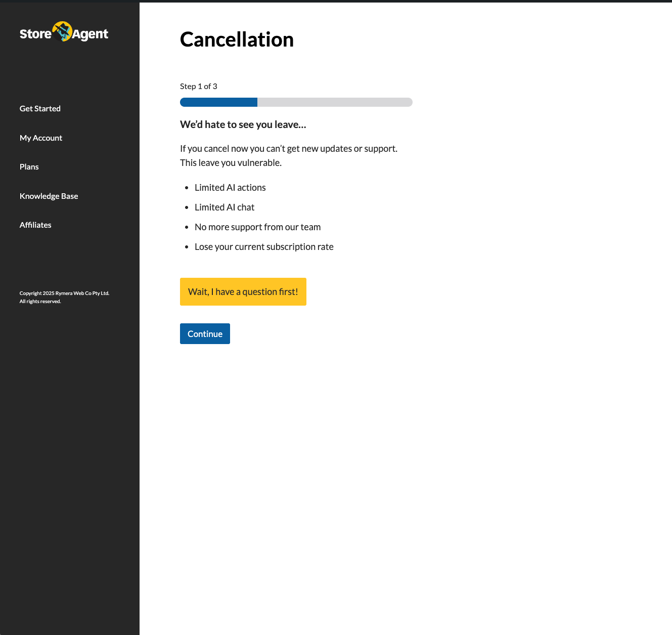Click the copyright Rymera Web Co notice
672x635 pixels.
[64, 297]
